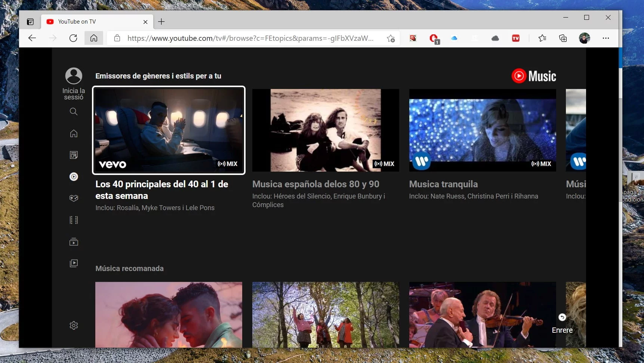
Task: Click 'Emissores de gèneres i estils per a tu' heading
Action: pyautogui.click(x=158, y=76)
